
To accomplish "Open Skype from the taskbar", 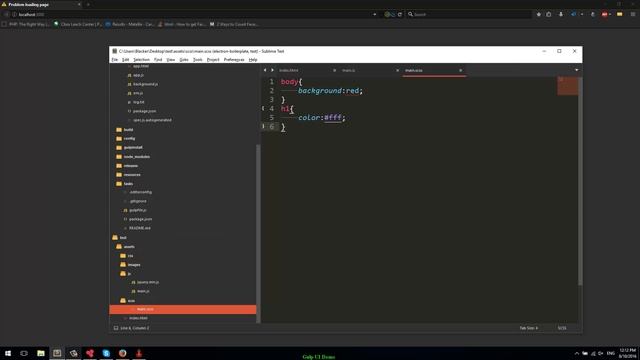I will 106,353.
